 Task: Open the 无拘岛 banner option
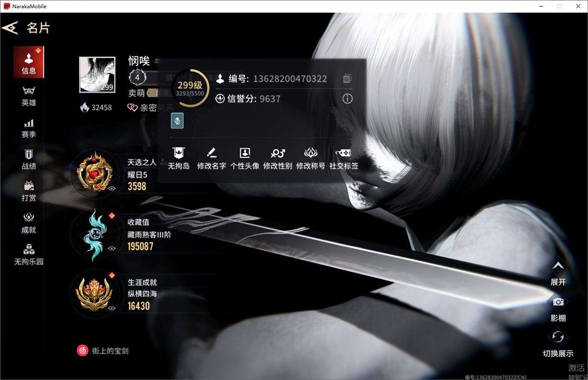[x=179, y=159]
